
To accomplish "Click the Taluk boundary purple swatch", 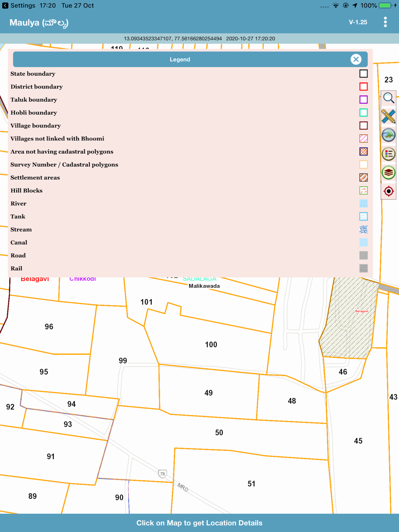I will (363, 100).
